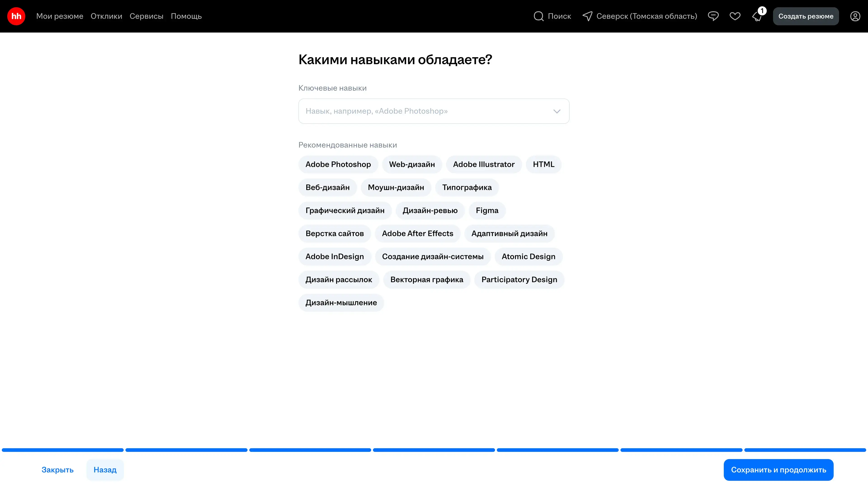Click Сохранить и продолжить button
Screen dimensions: 868x488
click(x=778, y=470)
